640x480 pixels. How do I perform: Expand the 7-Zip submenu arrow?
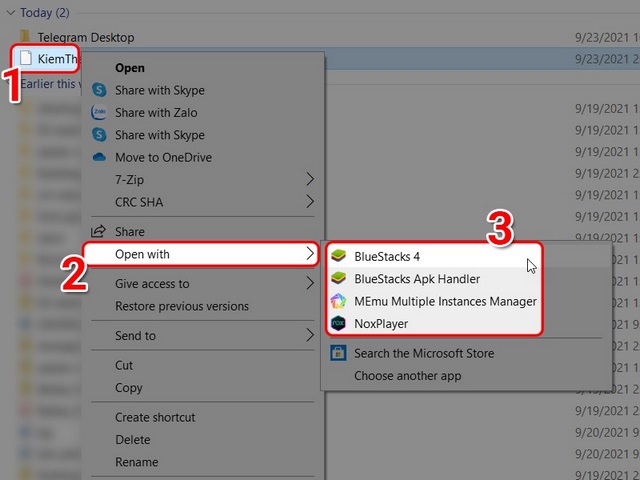click(x=310, y=180)
